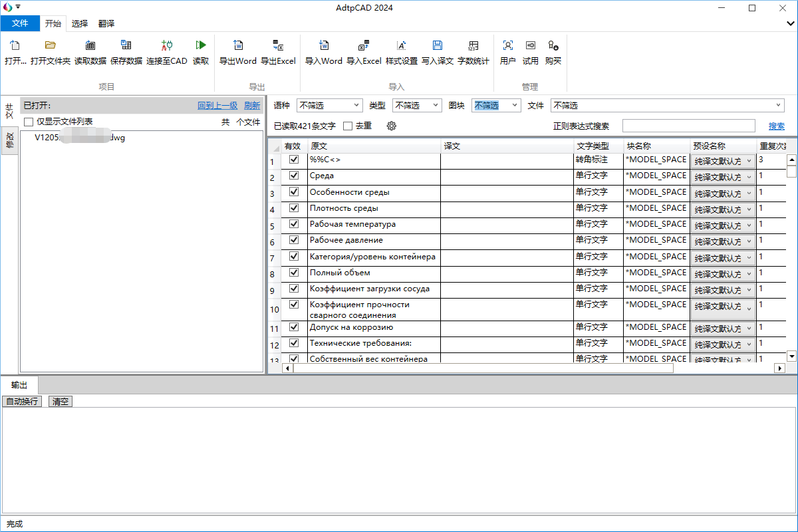Image resolution: width=798 pixels, height=532 pixels.
Task: Click the 导入Excel import icon
Action: [363, 46]
